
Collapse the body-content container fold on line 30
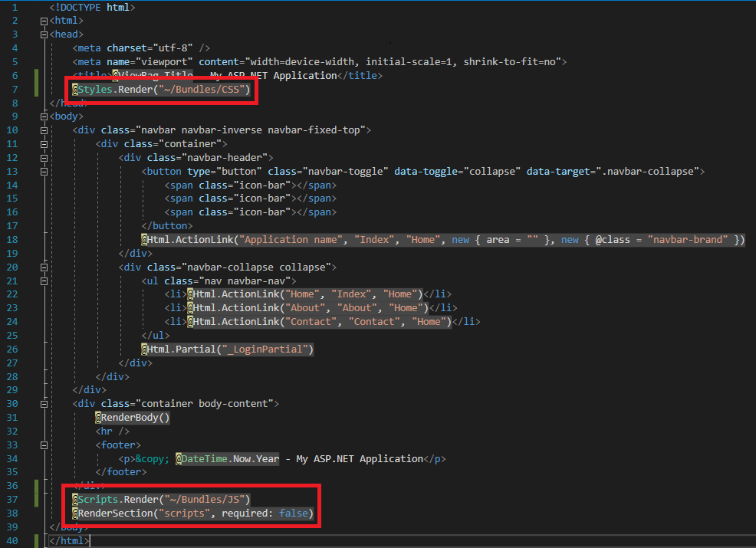[44, 403]
